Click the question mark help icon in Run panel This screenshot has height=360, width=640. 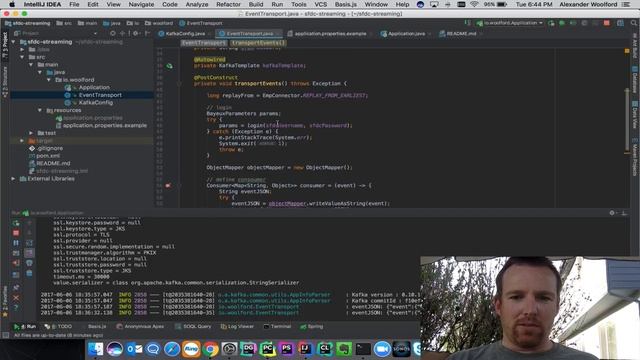(x=16, y=307)
